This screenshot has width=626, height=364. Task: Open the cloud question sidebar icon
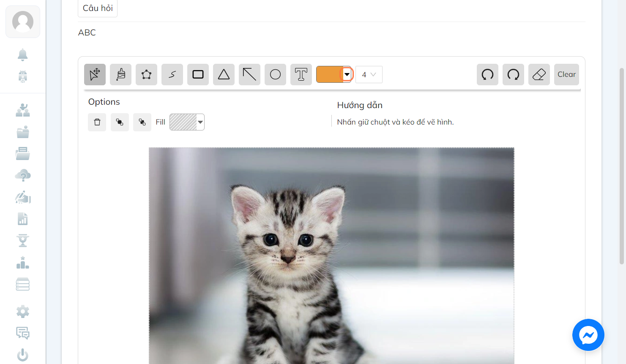[23, 175]
